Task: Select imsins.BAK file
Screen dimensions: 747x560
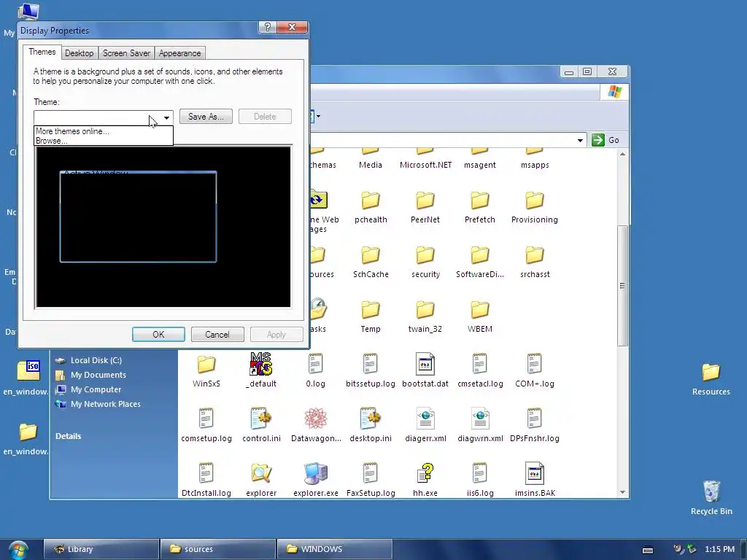Action: tap(535, 480)
